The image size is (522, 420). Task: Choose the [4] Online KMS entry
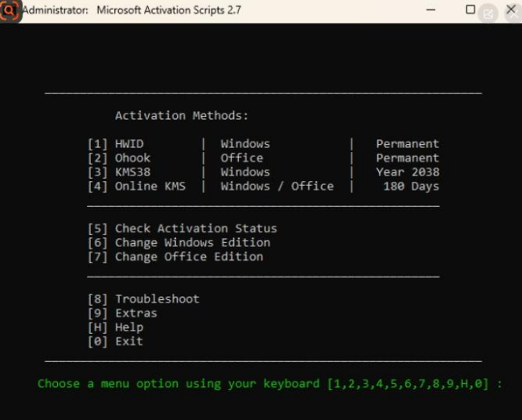[136, 186]
